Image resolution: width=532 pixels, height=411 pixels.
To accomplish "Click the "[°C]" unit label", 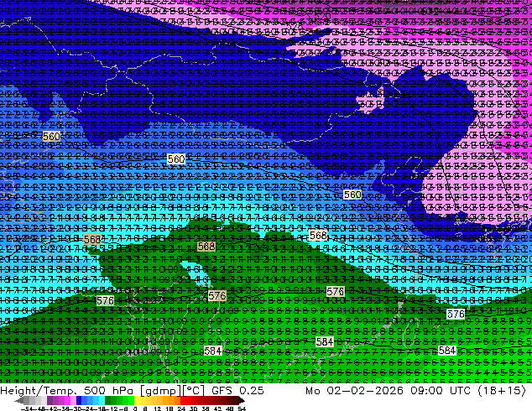I will coord(194,391).
